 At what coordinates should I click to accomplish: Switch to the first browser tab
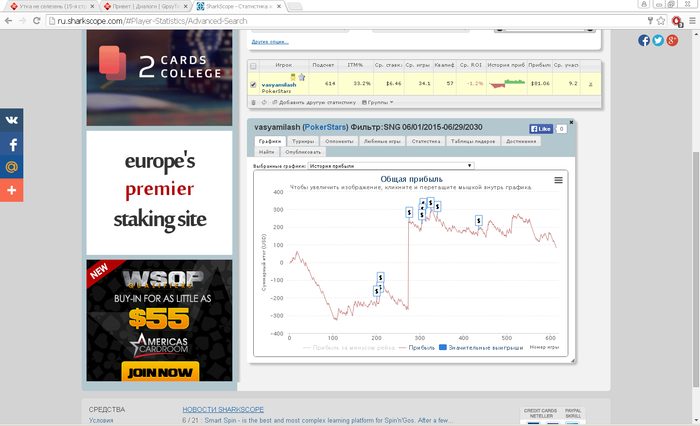(x=52, y=6)
